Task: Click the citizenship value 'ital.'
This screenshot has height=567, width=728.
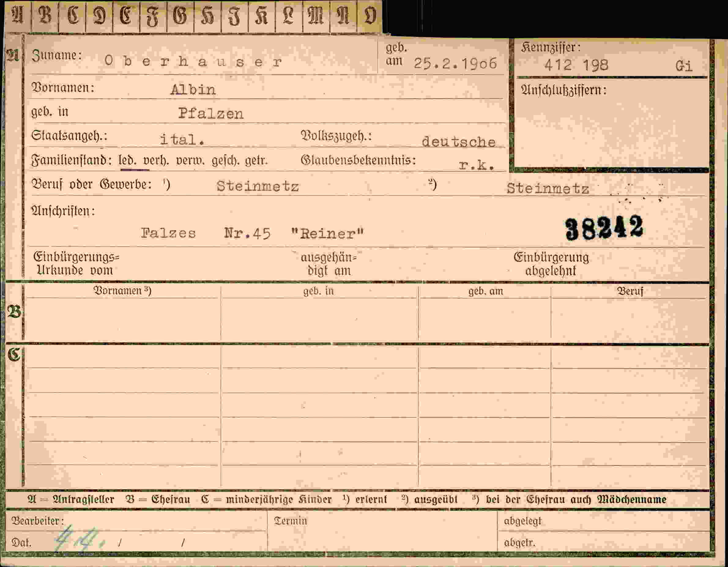Action: [x=182, y=140]
